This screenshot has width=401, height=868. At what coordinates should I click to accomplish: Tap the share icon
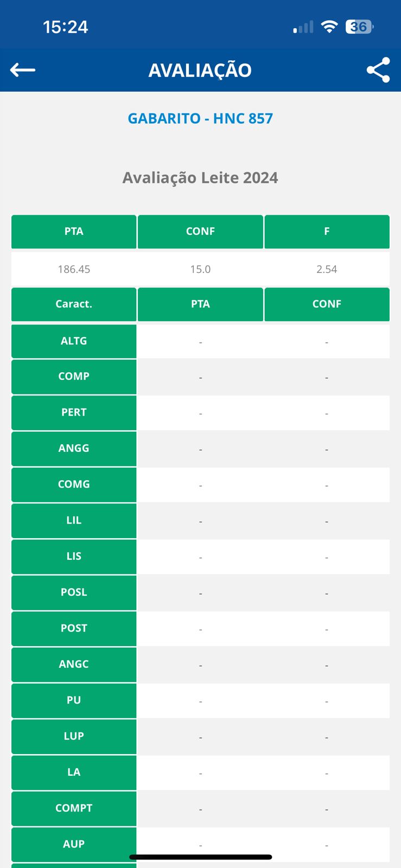click(x=378, y=70)
